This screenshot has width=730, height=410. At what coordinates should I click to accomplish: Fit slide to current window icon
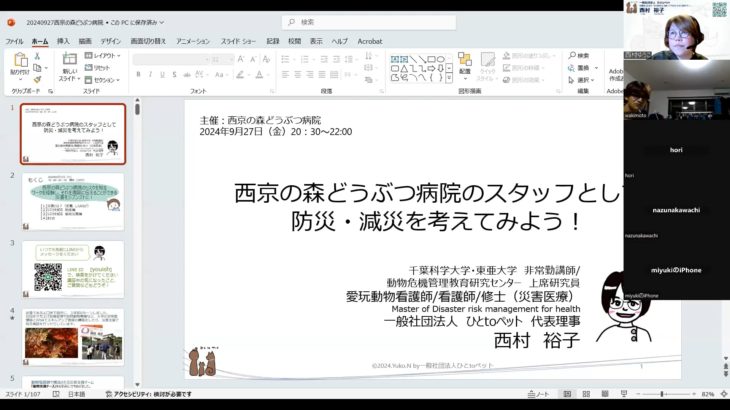(x=724, y=394)
